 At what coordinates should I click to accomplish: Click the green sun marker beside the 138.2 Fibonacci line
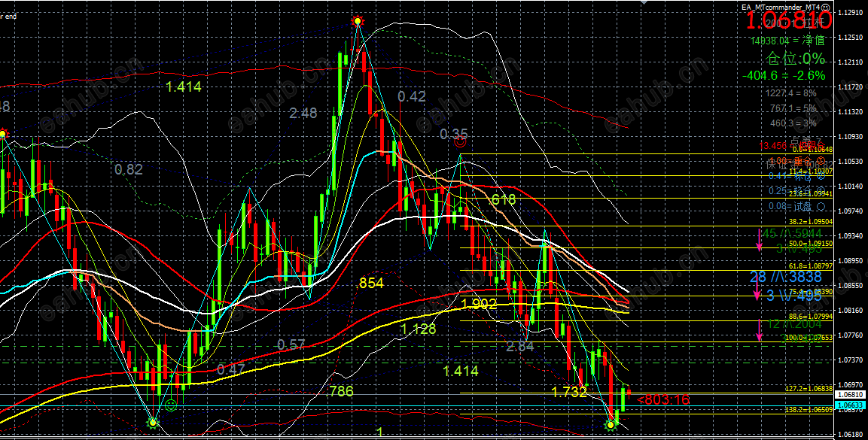tap(610, 424)
